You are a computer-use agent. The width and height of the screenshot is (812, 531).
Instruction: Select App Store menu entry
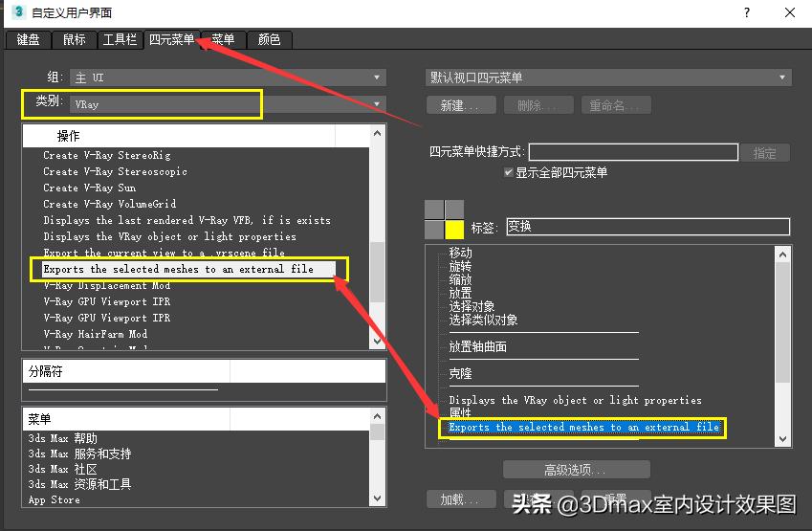point(55,499)
